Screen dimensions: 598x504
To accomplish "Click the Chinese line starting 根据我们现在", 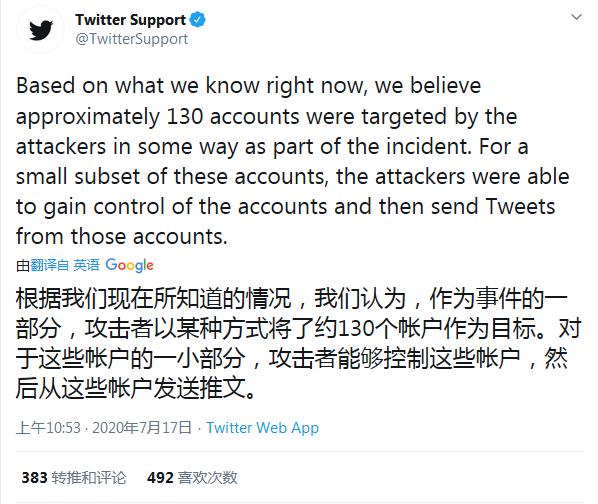I will coord(292,298).
